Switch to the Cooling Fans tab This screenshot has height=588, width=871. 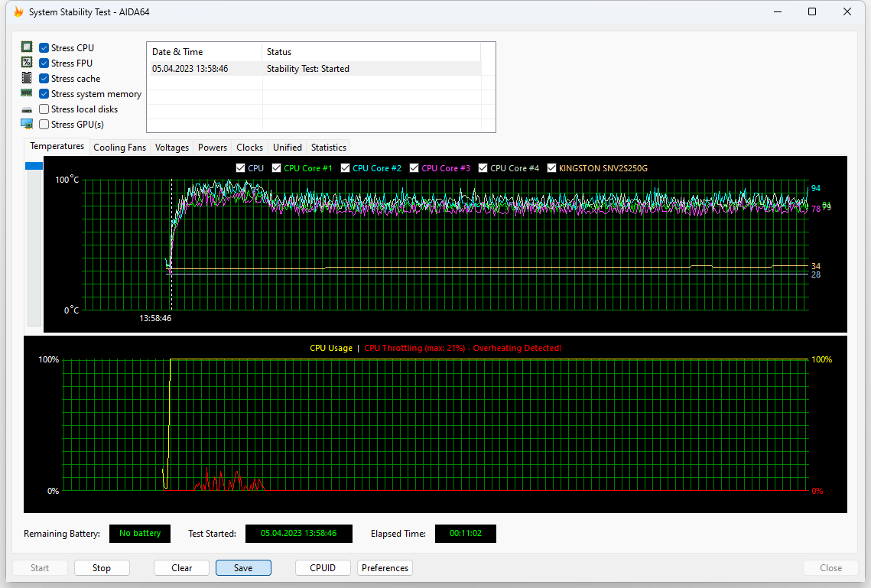(119, 147)
